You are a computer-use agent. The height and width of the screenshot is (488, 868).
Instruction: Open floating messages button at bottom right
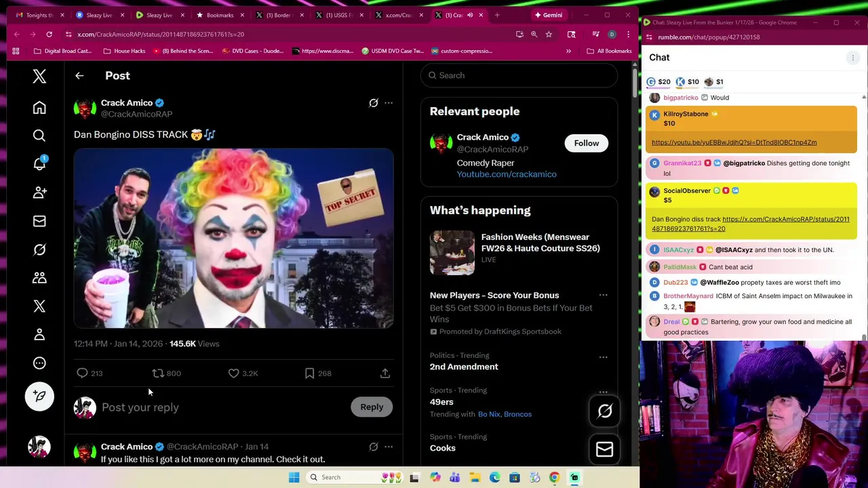604,449
